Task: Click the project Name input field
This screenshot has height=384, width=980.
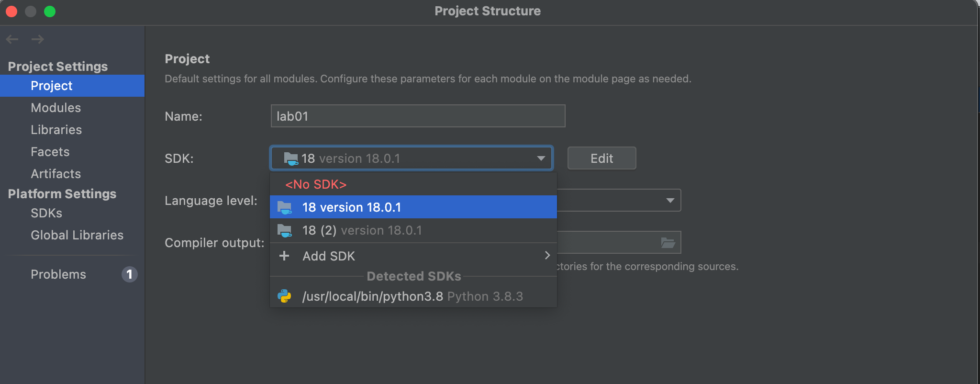Action: tap(417, 116)
